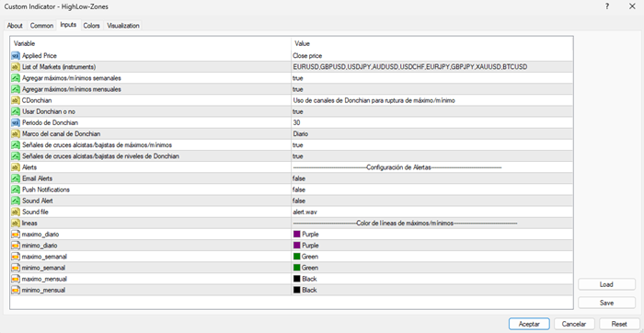Toggle the Push Notifications false value
The height and width of the screenshot is (333, 644).
click(299, 189)
